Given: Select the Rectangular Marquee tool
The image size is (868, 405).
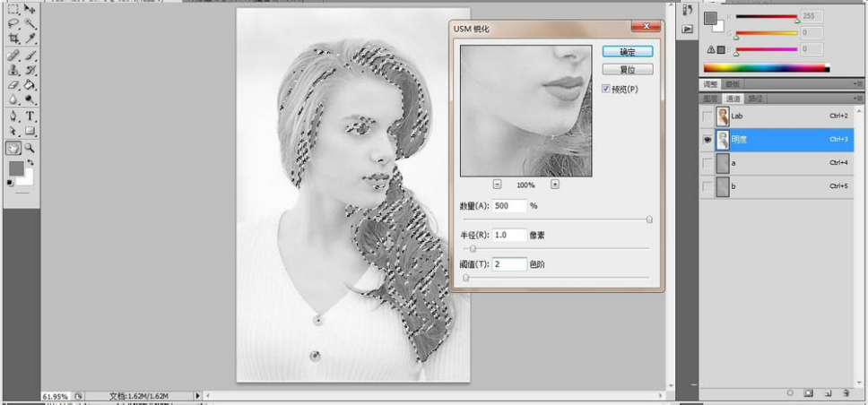Looking at the screenshot, I should (13, 9).
